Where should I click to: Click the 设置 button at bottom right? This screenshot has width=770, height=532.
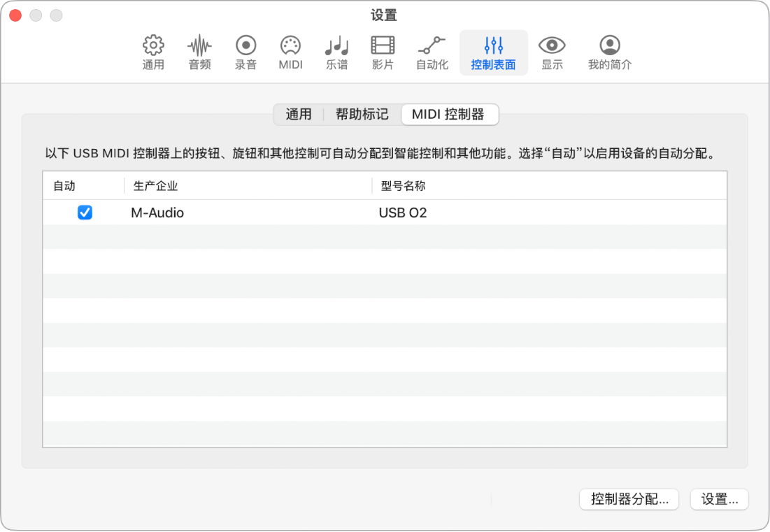(x=719, y=499)
